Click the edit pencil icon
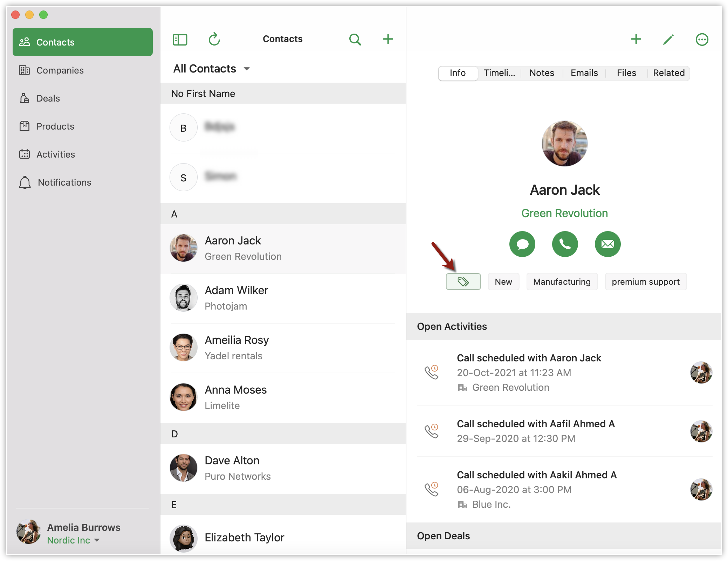Image resolution: width=728 pixels, height=561 pixels. (x=668, y=39)
